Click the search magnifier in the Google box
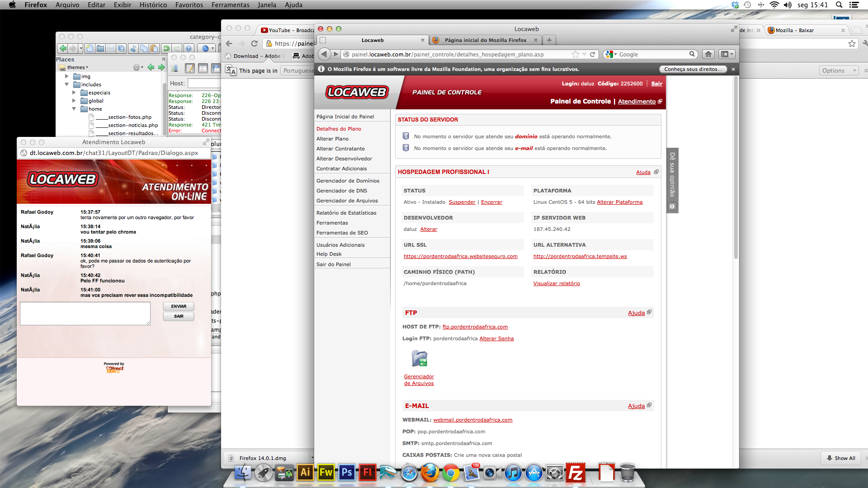The width and height of the screenshot is (868, 488). 692,54
